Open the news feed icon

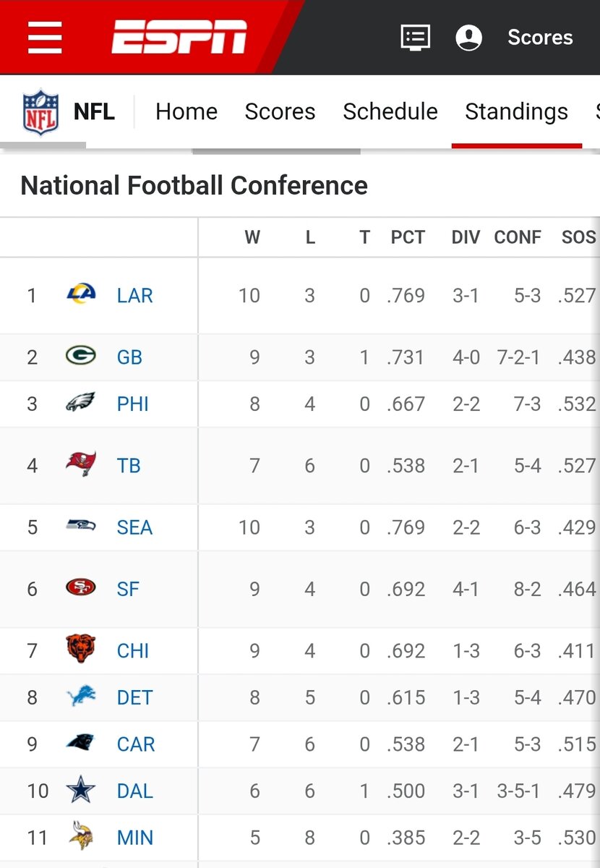(x=416, y=37)
